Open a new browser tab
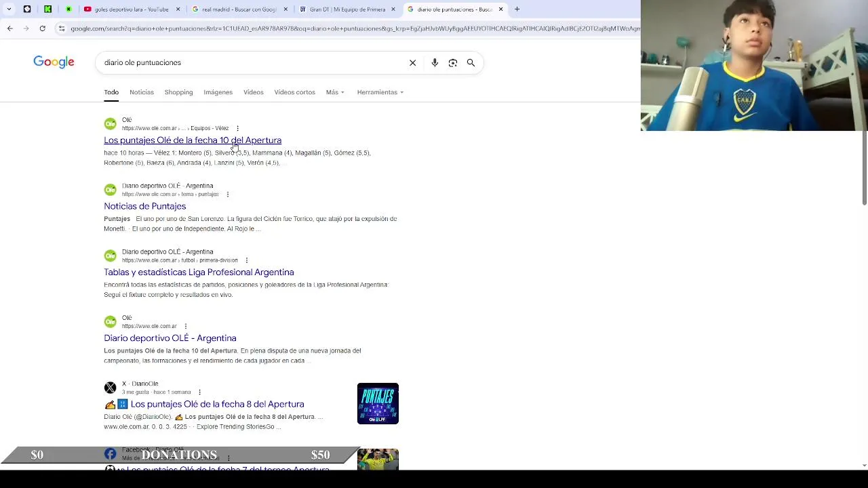This screenshot has height=488, width=868. (x=517, y=9)
